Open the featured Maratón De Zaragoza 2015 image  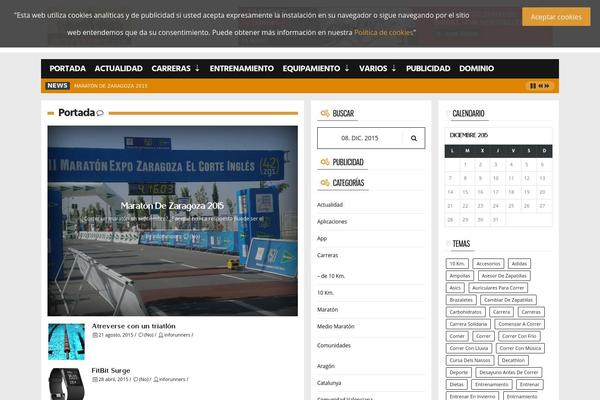[173, 221]
